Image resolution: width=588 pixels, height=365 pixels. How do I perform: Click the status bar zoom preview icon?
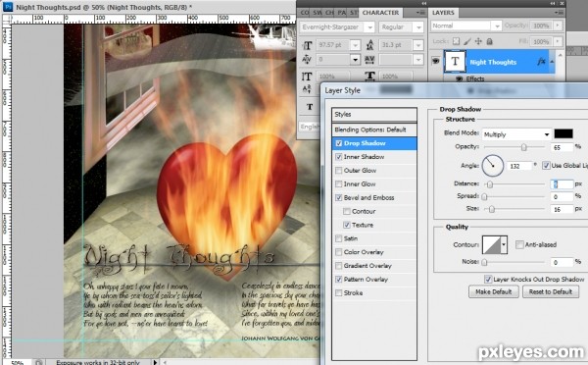[38, 362]
